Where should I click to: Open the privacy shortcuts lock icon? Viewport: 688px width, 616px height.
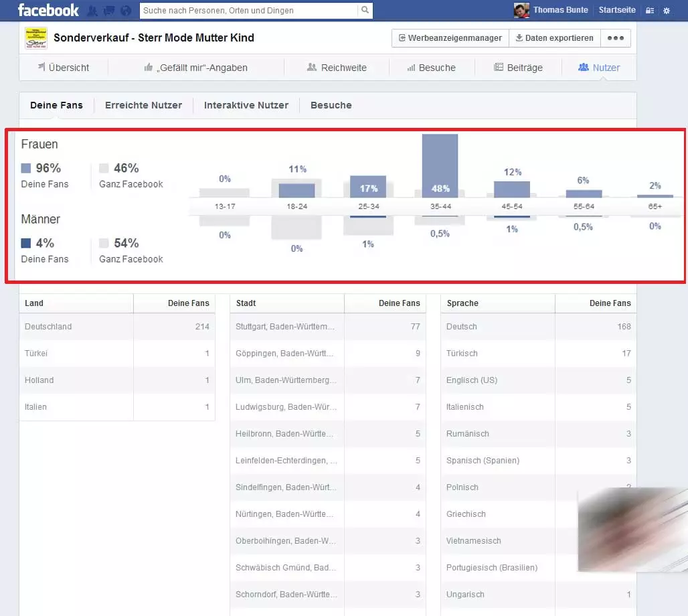tap(650, 11)
